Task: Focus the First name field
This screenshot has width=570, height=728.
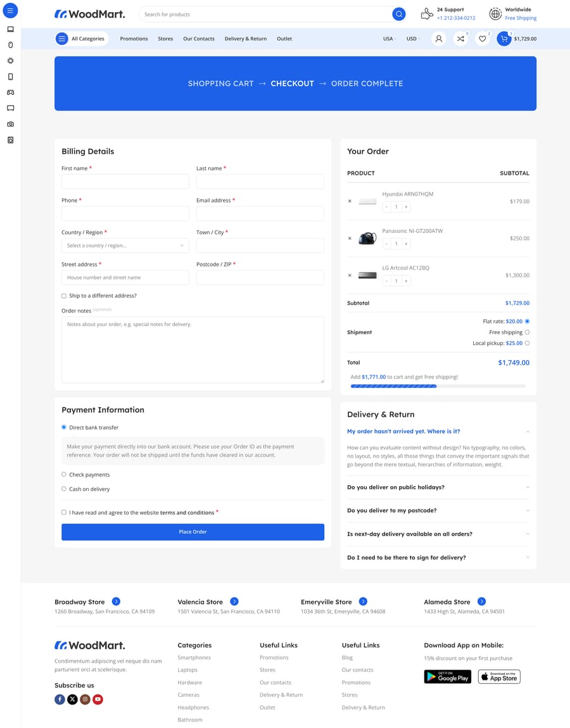Action: (x=125, y=182)
